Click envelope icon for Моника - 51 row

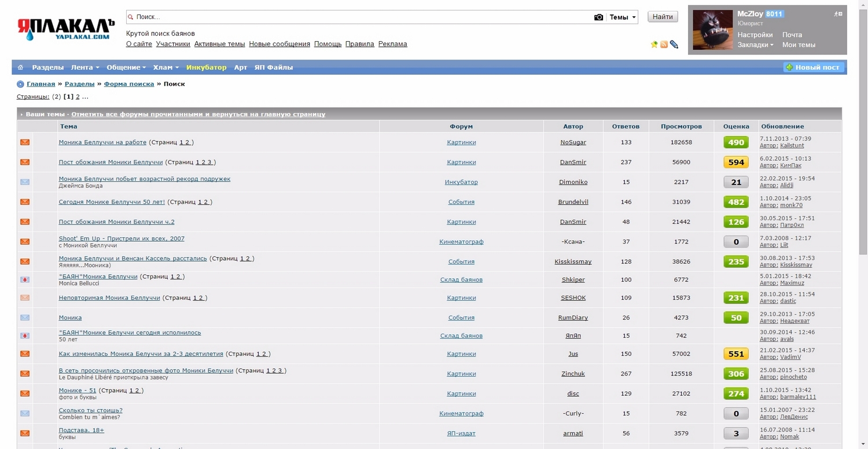pos(25,393)
